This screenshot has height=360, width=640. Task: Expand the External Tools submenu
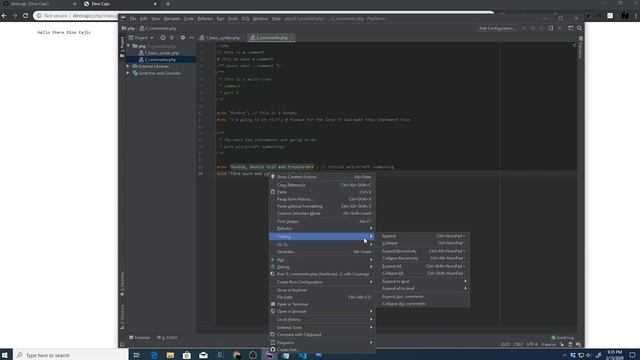(322, 327)
